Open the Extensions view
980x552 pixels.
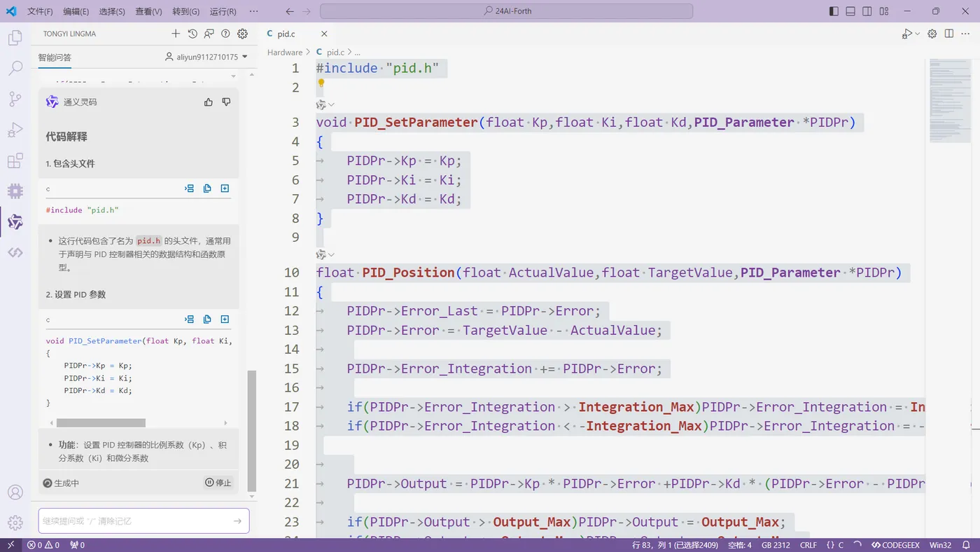(15, 160)
